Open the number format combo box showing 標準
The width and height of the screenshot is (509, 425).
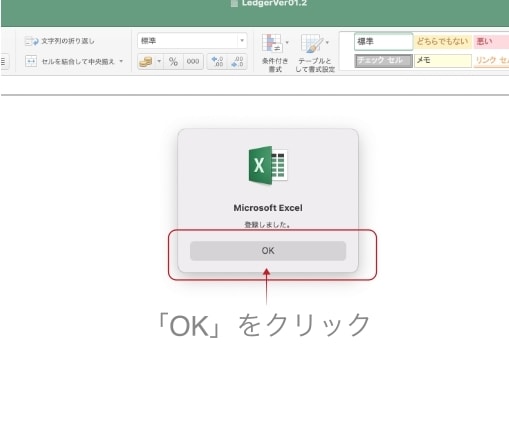point(192,41)
